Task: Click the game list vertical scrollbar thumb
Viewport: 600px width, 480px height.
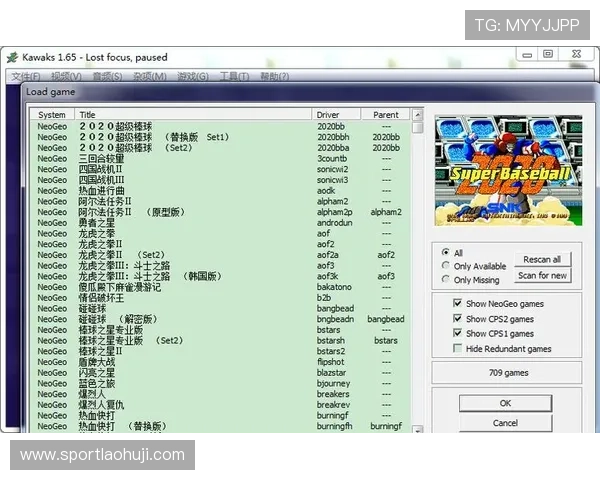Action: coord(417,127)
